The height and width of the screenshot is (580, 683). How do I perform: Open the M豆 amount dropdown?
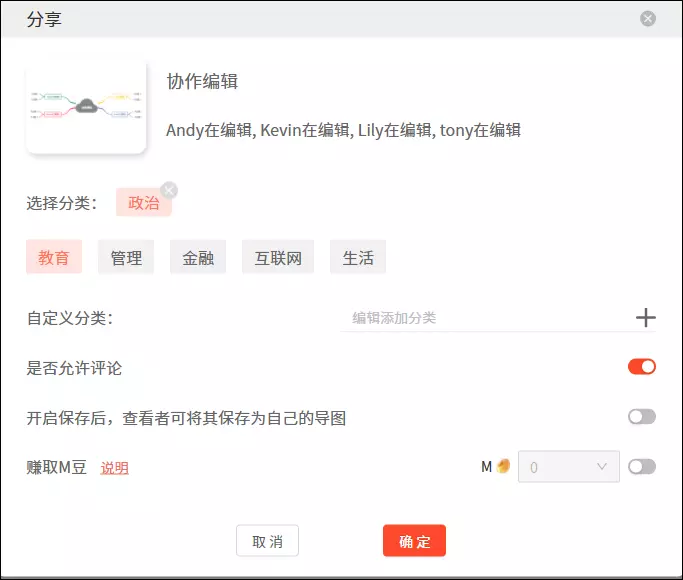point(568,466)
